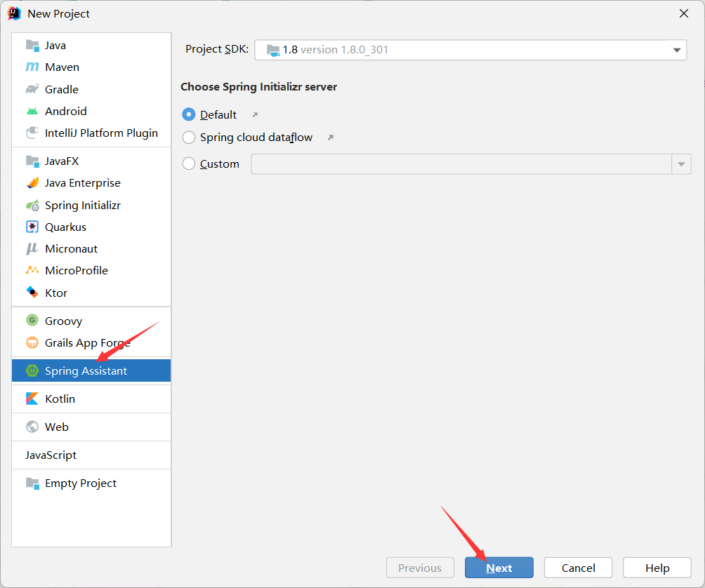Click the Previous button

point(420,568)
